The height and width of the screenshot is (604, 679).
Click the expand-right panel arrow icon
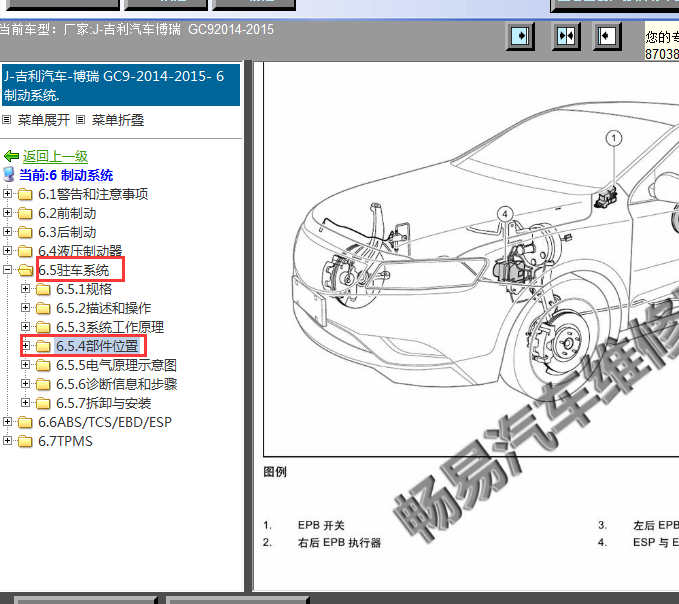click(520, 36)
